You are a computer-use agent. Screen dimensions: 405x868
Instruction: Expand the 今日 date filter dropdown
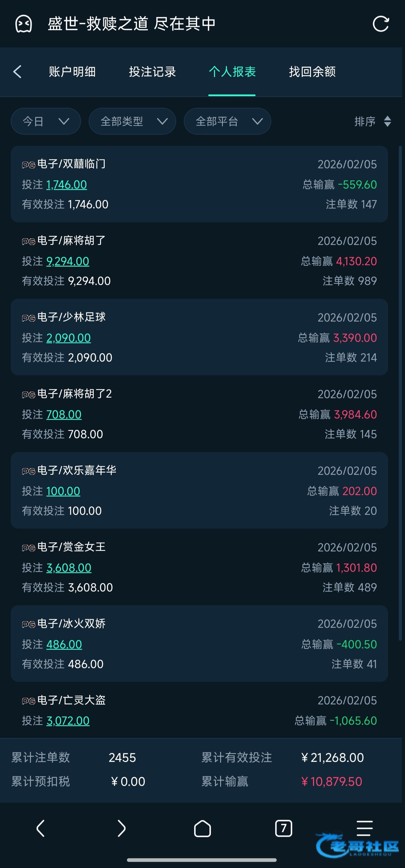point(46,121)
